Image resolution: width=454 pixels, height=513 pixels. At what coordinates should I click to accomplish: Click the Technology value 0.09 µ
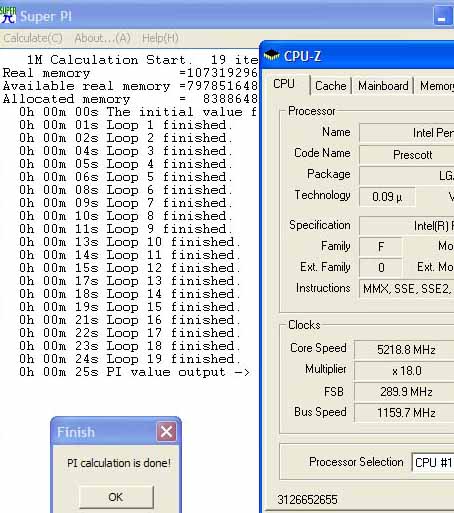[387, 197]
